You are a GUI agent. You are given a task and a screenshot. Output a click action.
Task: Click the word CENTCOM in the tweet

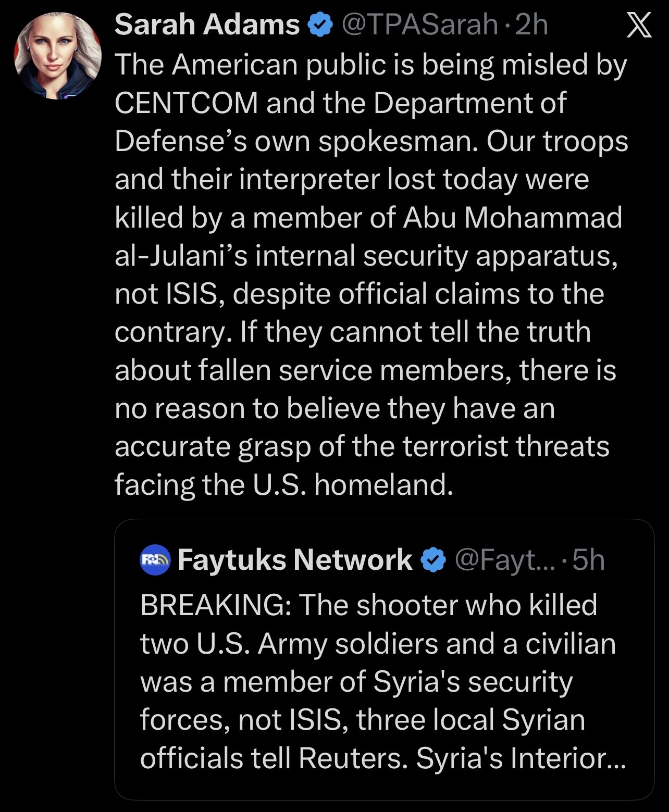[186, 103]
